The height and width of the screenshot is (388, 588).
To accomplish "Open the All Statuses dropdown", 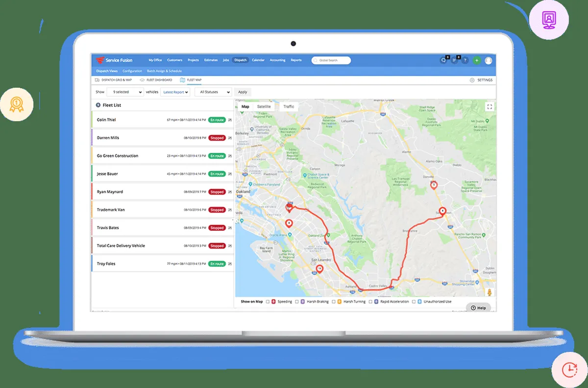I will point(213,92).
